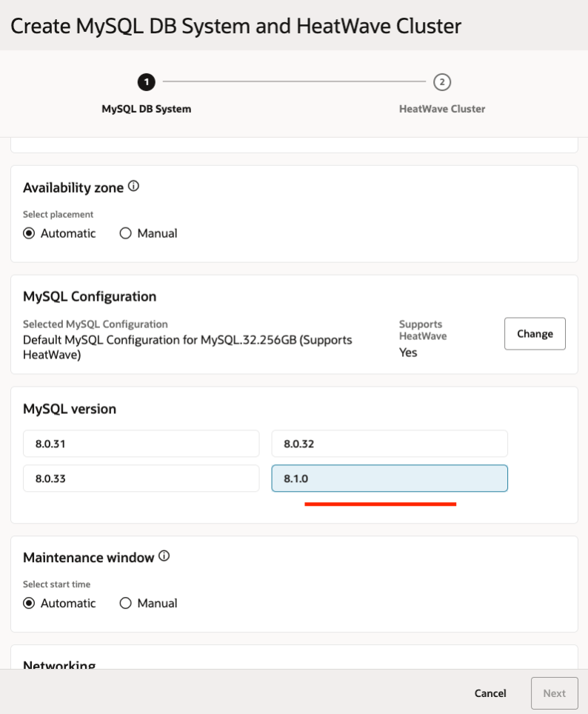Select Automatic maintenance window start time

29,603
